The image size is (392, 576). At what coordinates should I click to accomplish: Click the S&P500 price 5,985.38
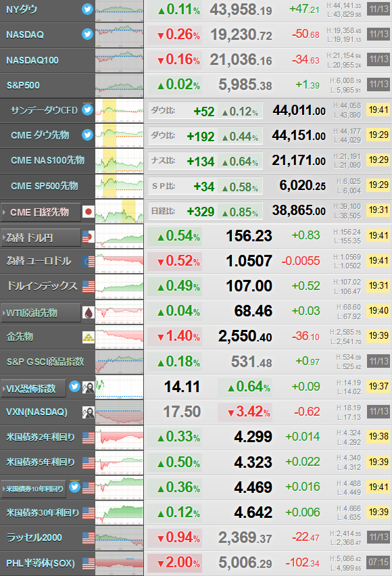pos(245,85)
